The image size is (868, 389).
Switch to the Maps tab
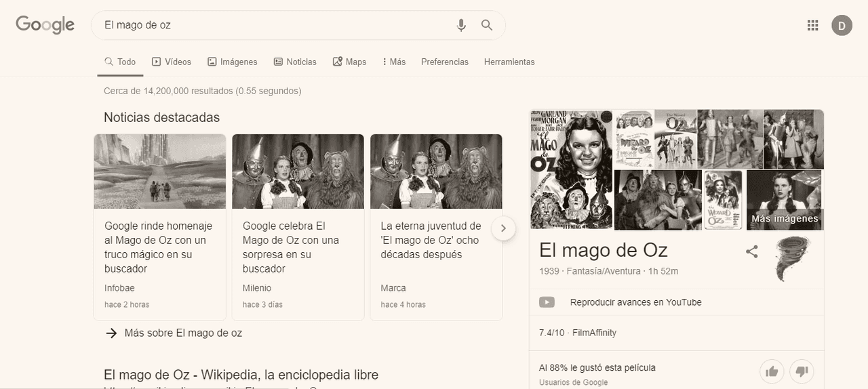coord(349,62)
